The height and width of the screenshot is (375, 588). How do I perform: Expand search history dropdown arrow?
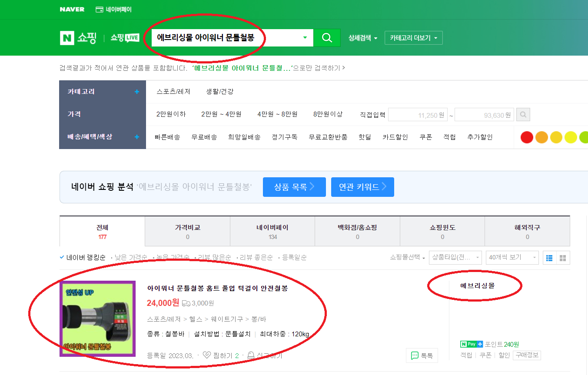(305, 38)
